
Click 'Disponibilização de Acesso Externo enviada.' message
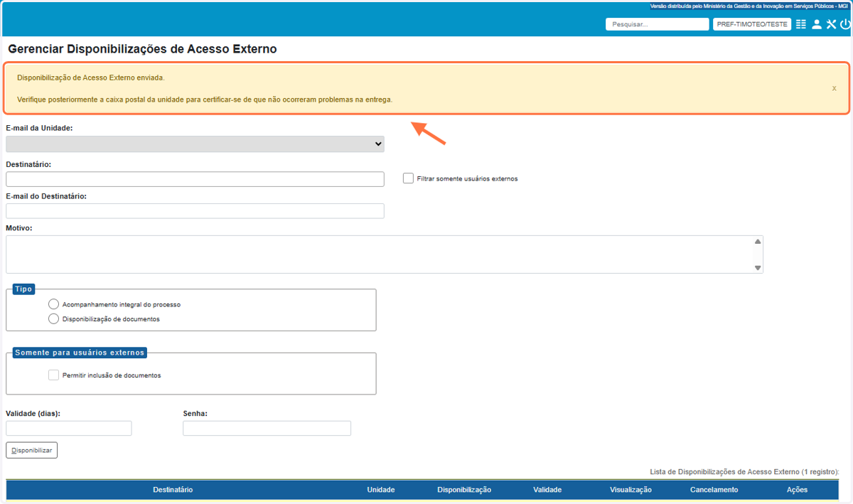tap(91, 77)
